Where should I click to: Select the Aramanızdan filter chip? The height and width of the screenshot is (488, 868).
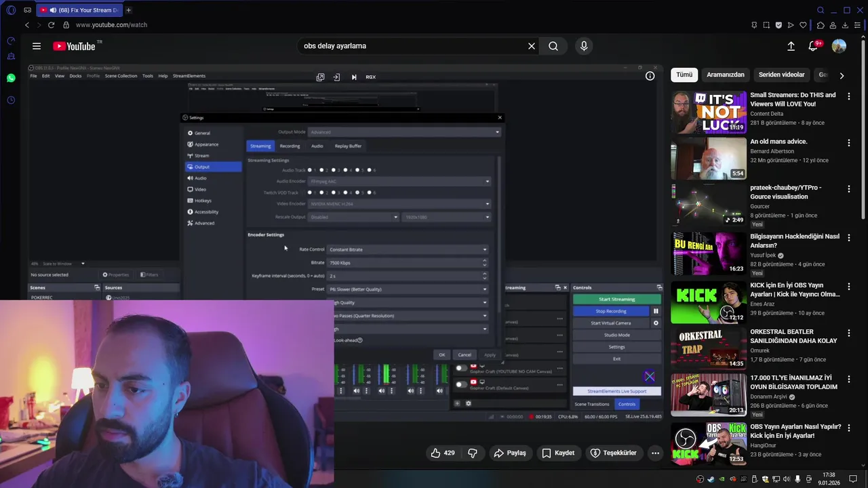coord(726,75)
